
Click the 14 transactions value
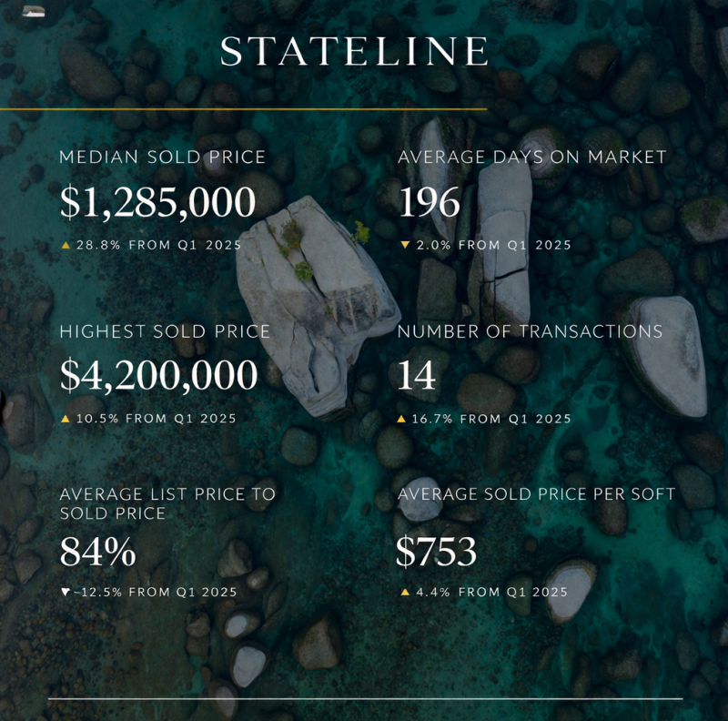(x=417, y=375)
